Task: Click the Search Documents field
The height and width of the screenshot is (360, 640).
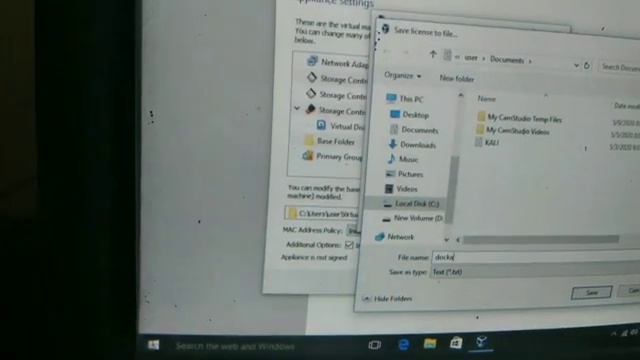Action: tap(620, 67)
